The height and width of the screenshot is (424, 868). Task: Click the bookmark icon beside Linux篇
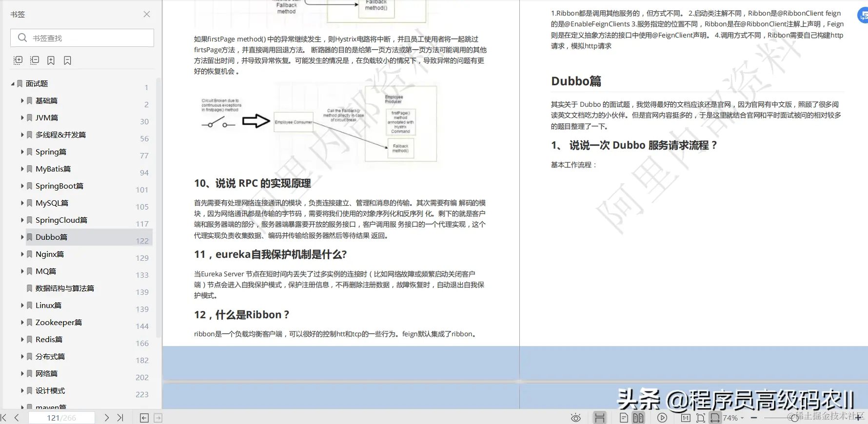pos(30,305)
